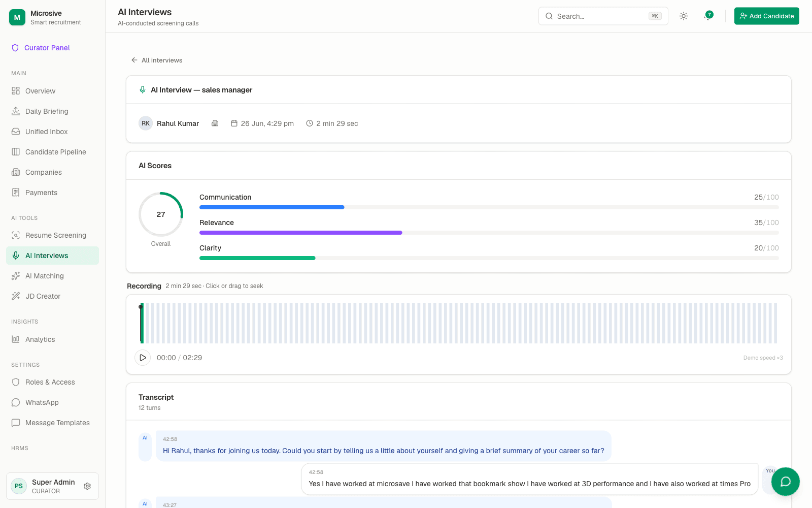Click the Message Templates icon
This screenshot has width=812, height=508.
16,423
